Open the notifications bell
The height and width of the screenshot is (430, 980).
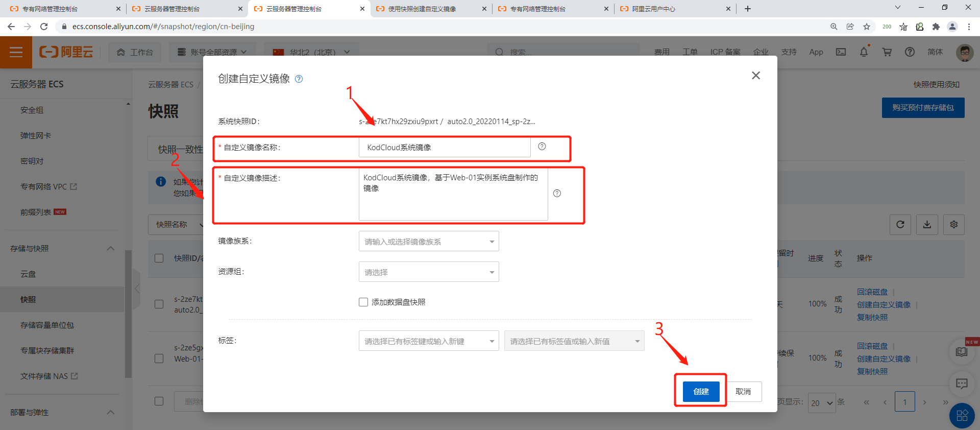[864, 52]
